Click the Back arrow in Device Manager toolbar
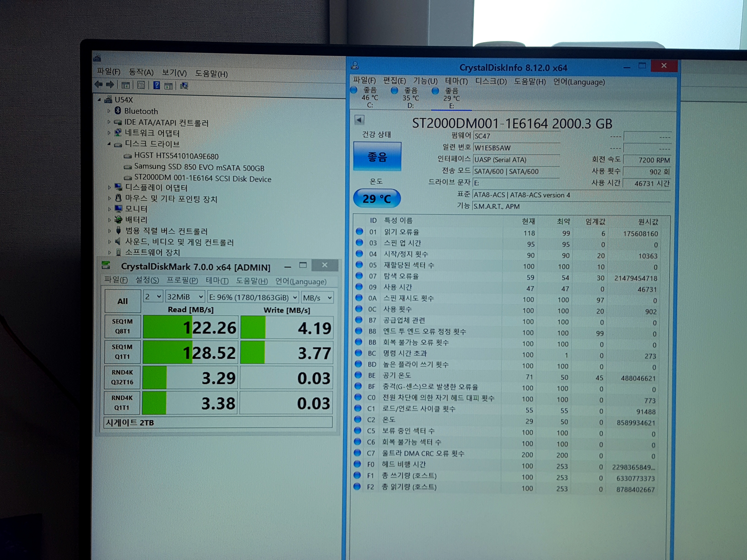Screen dimensions: 747x560 (99, 84)
